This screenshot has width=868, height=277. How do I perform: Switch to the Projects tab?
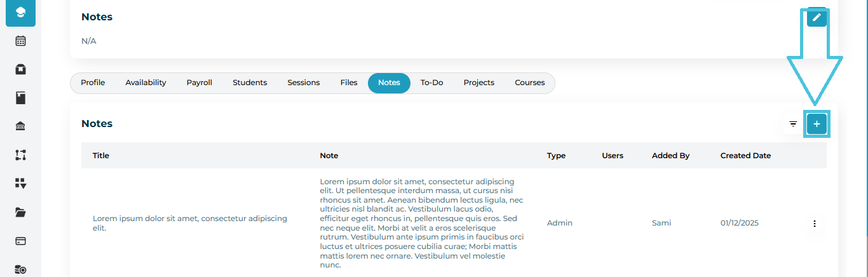478,83
